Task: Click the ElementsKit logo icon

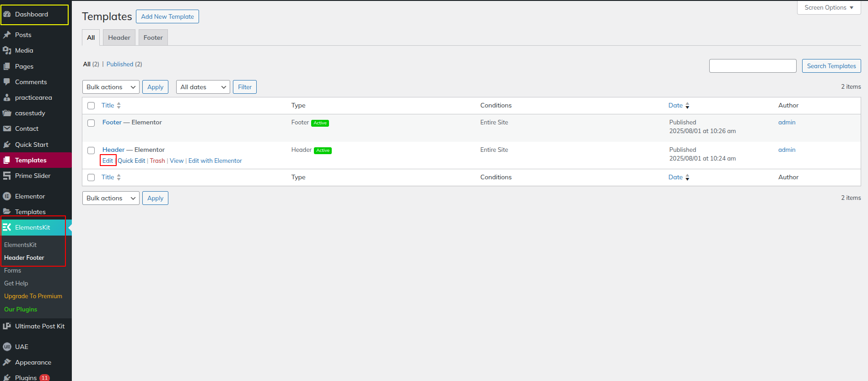Action: (x=7, y=227)
